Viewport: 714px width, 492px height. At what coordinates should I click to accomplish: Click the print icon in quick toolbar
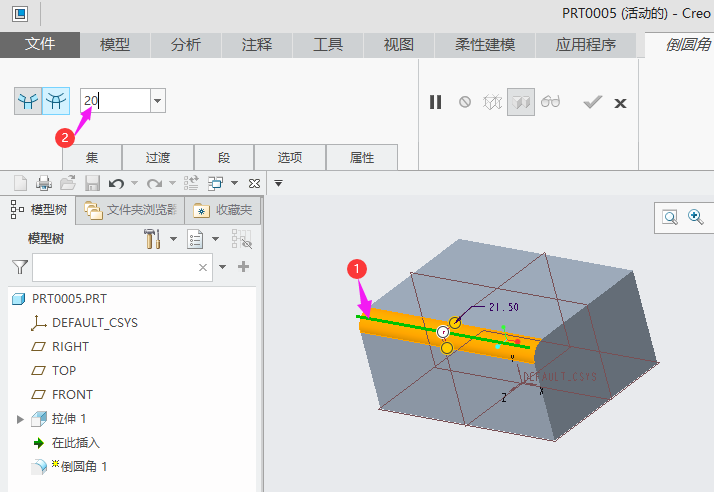point(44,183)
